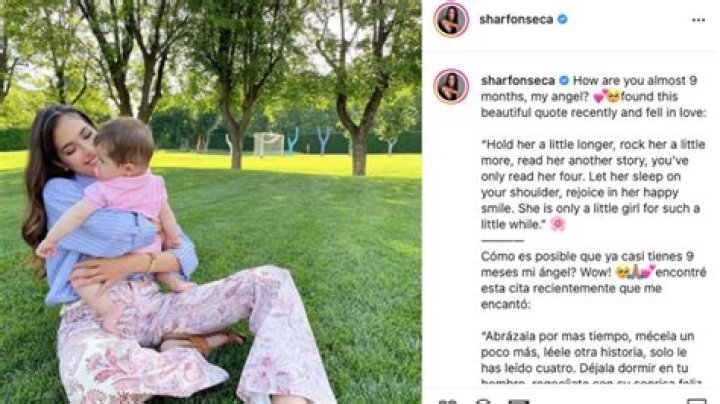This screenshot has width=720, height=404.
Task: Click the soccer goal in the photo background
Action: click(268, 144)
